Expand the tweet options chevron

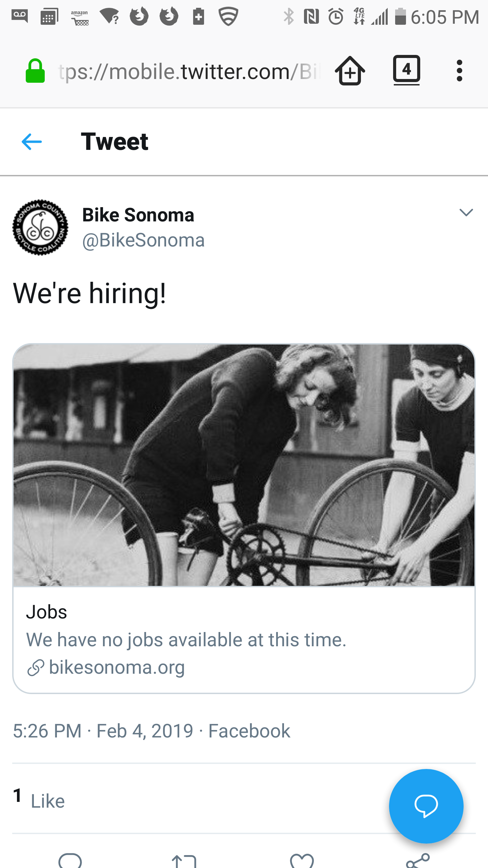tap(466, 213)
